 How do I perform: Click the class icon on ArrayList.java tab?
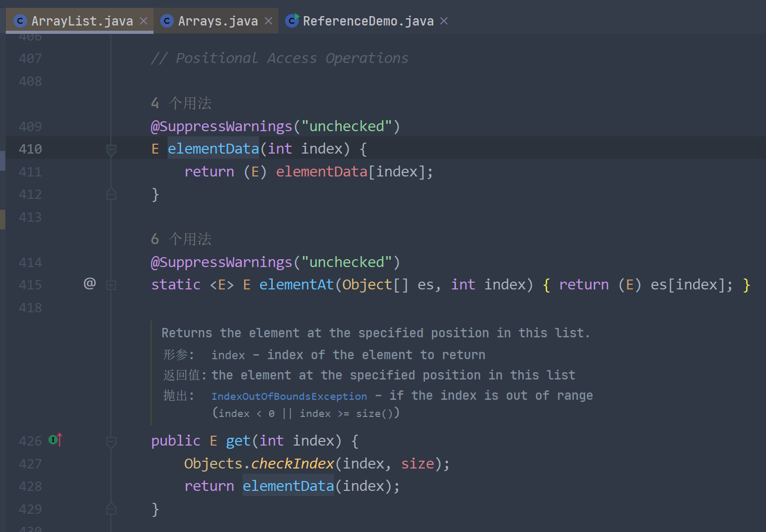point(20,21)
